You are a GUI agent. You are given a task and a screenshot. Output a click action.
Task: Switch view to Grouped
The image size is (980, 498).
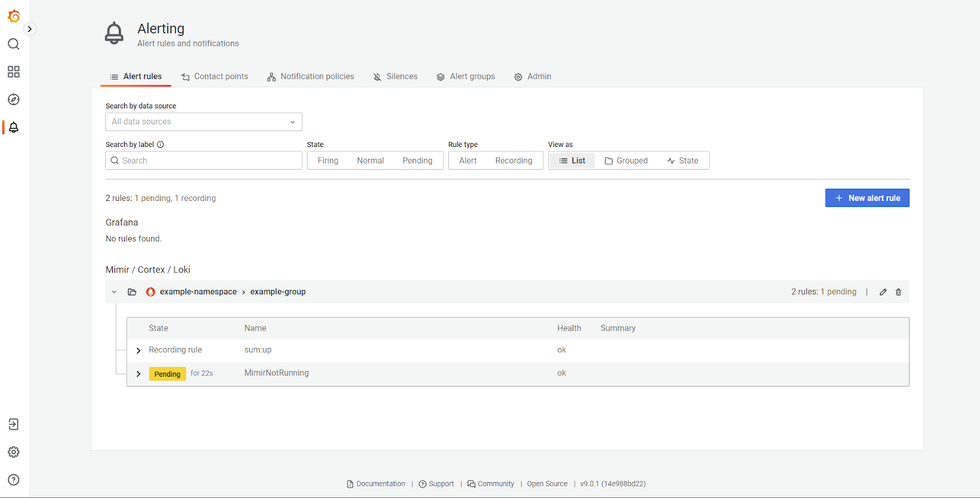626,160
